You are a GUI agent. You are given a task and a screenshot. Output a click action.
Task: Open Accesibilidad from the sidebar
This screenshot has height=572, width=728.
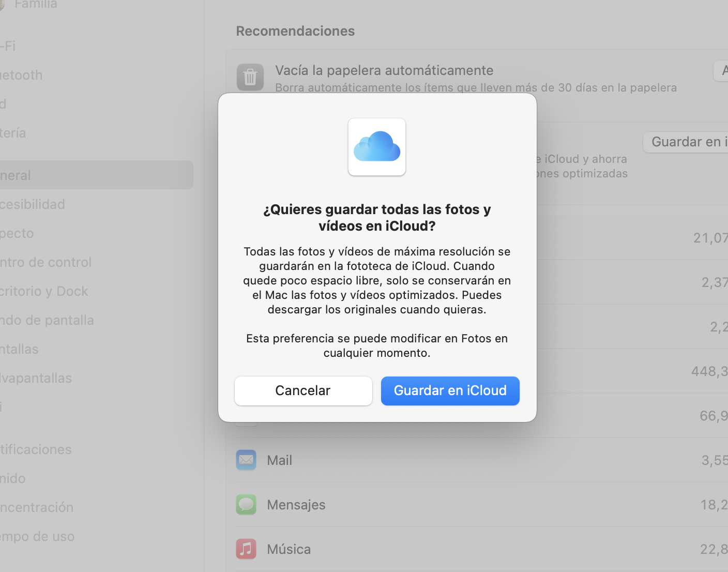(33, 204)
